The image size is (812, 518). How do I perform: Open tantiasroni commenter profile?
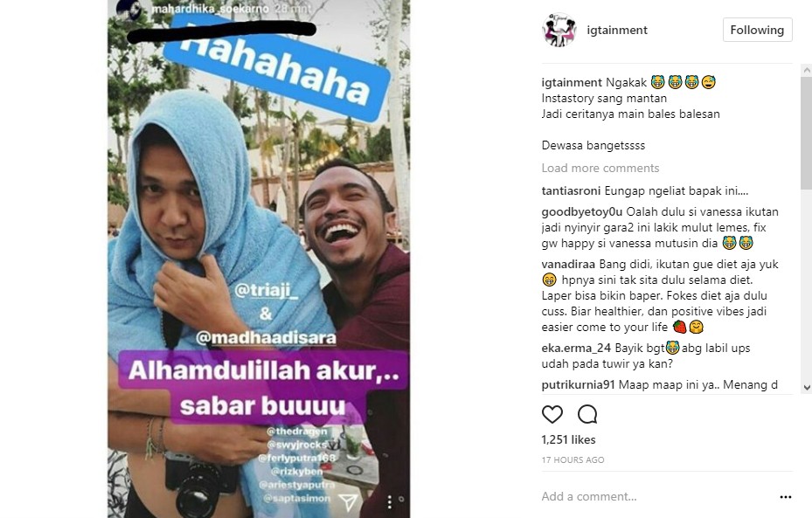[x=571, y=191]
